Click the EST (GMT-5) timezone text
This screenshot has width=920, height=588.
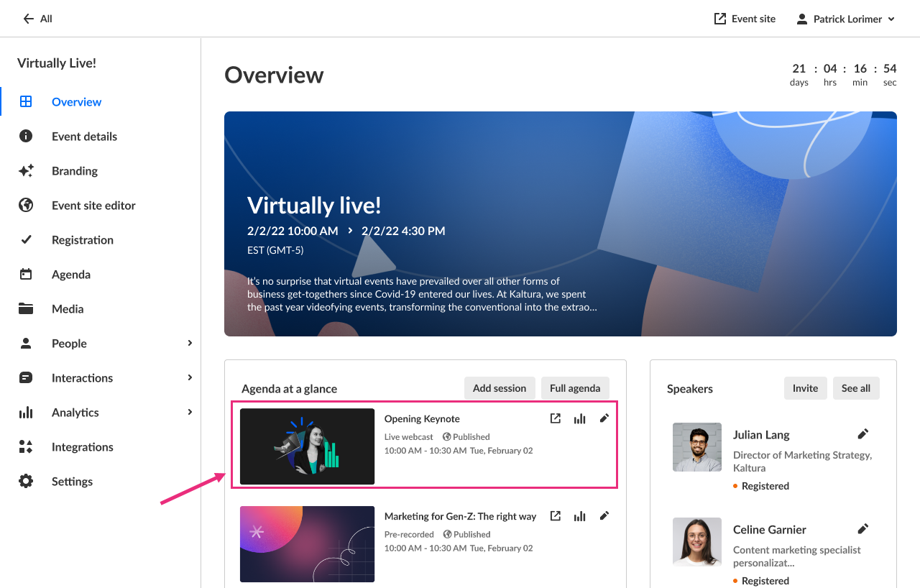coord(275,250)
